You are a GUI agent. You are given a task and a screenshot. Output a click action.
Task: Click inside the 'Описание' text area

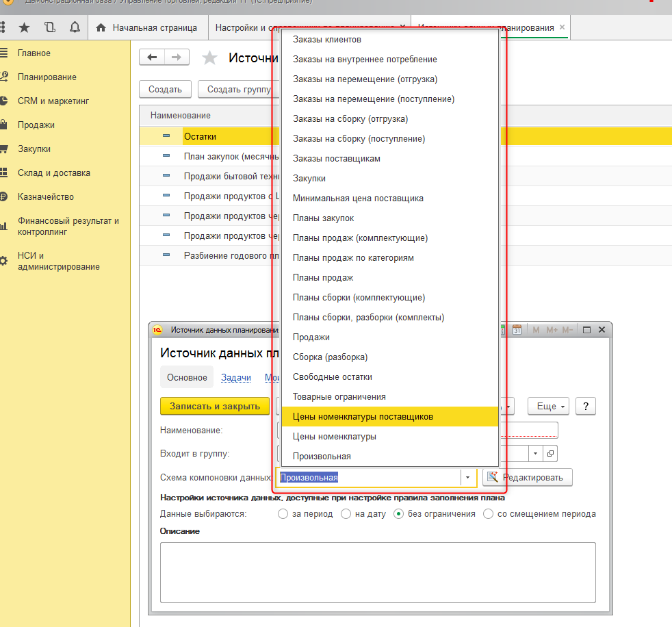coord(377,572)
